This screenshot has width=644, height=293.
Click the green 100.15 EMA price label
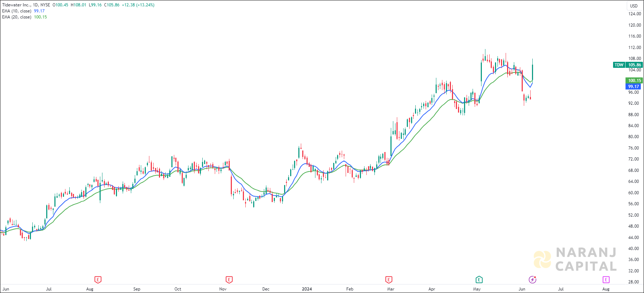pos(634,81)
